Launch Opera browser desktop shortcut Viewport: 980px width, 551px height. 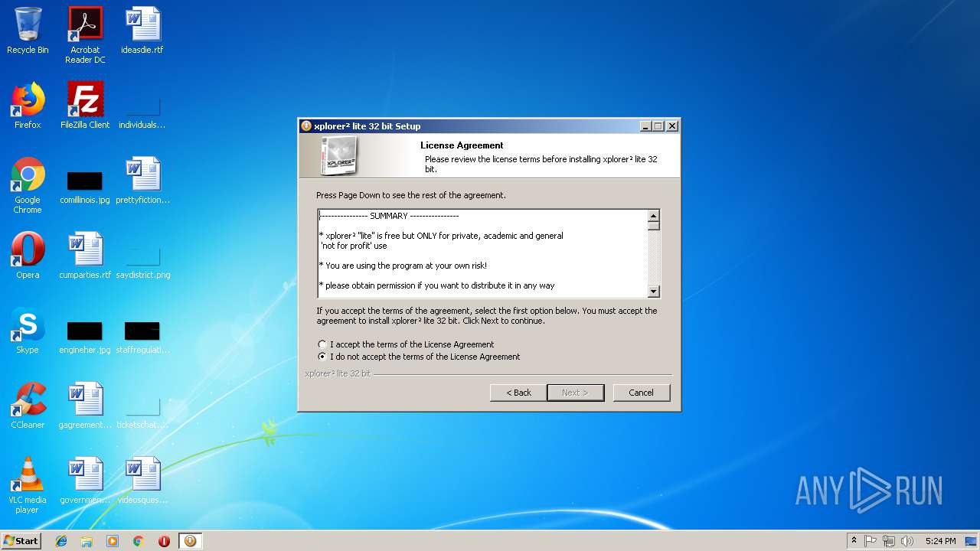click(x=28, y=256)
